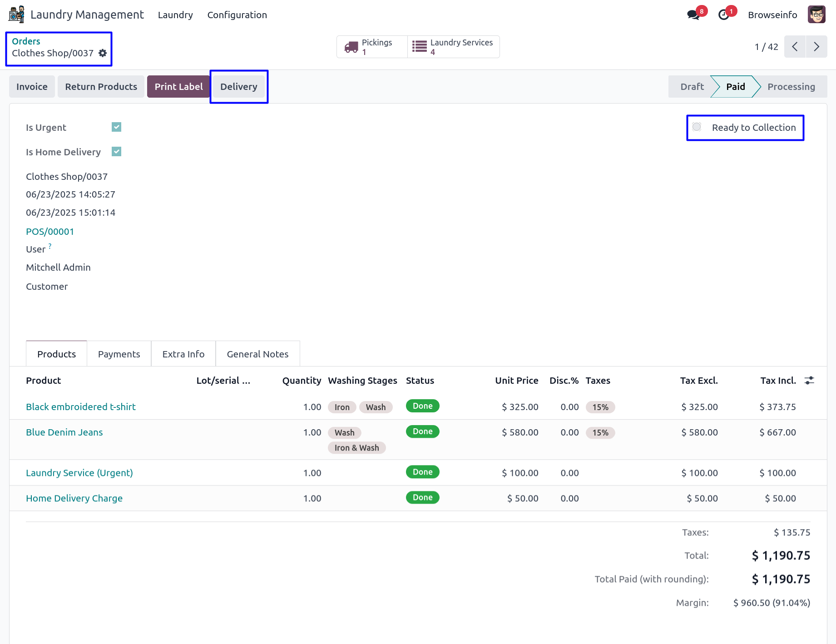
Task: Expand the Laundry menu
Action: (x=175, y=15)
